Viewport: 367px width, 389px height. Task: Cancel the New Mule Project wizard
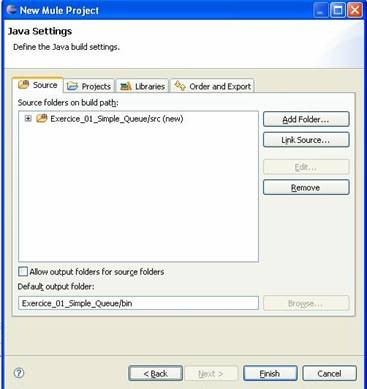329,374
